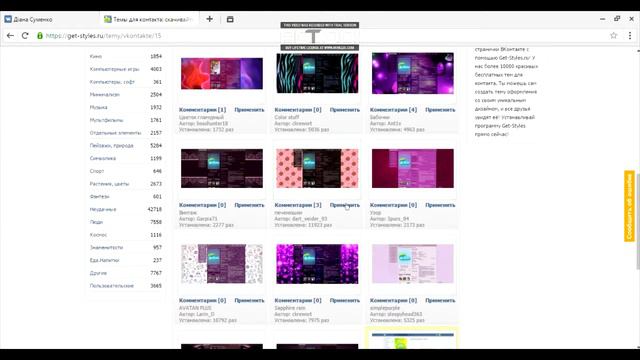
Task: Open the Растения, цветы category
Action: tap(109, 184)
